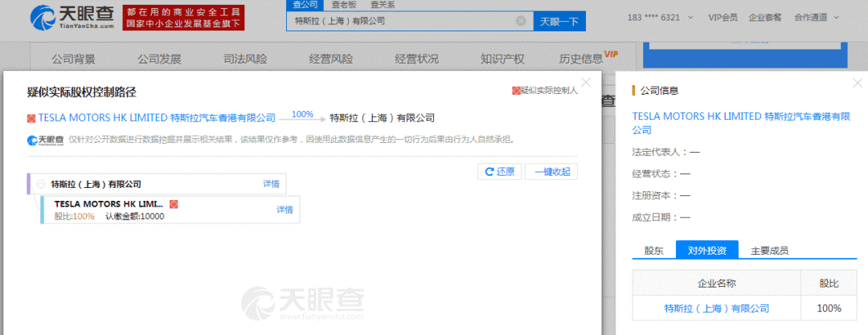
Task: Open the 公司发展 navigation tab
Action: click(159, 59)
